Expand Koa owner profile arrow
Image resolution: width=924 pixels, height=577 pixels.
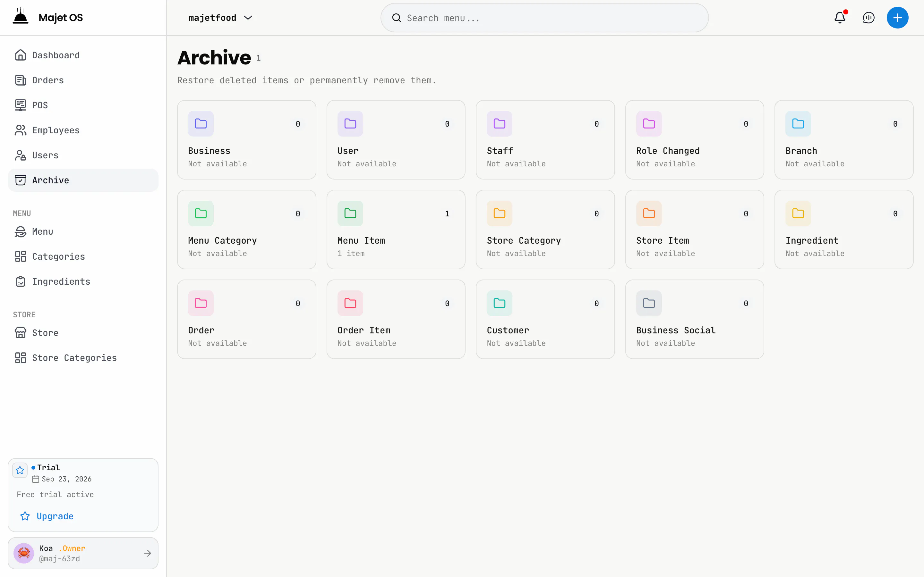(x=147, y=553)
